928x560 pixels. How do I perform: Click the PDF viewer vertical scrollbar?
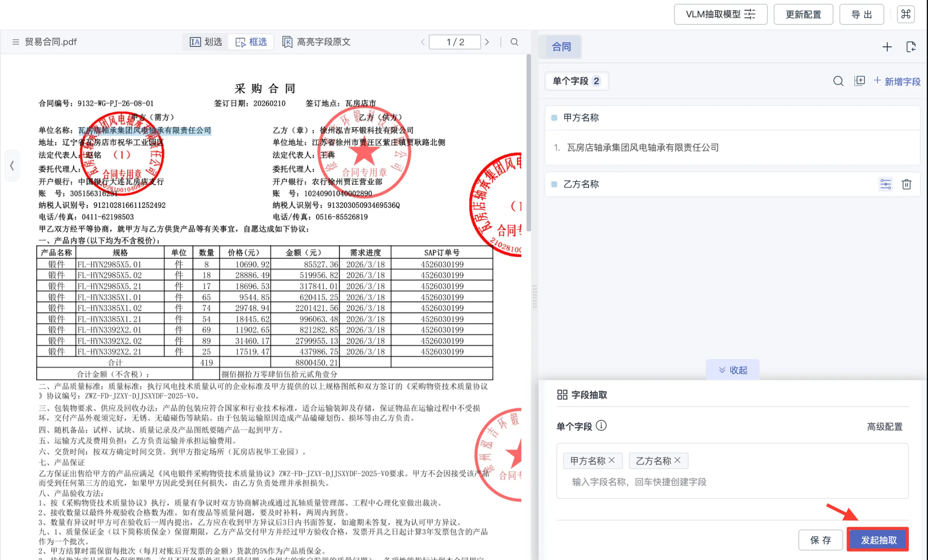coord(529,143)
